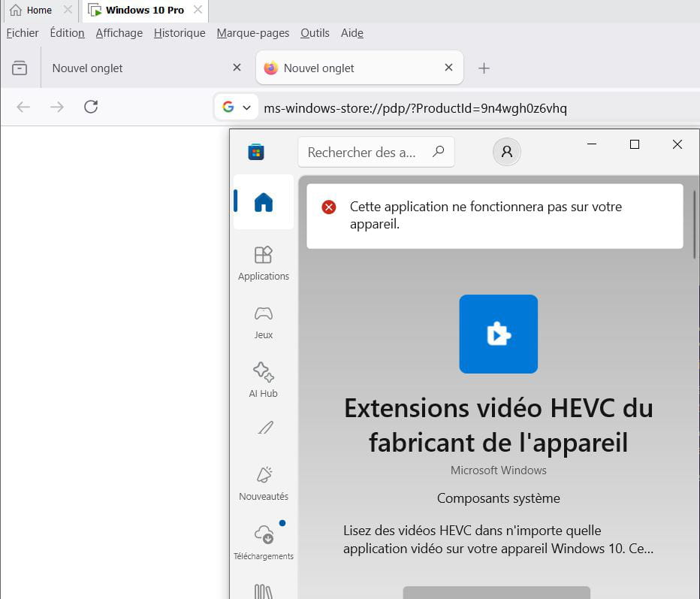
Task: Close the active Nouvel onglet tab
Action: click(x=448, y=68)
